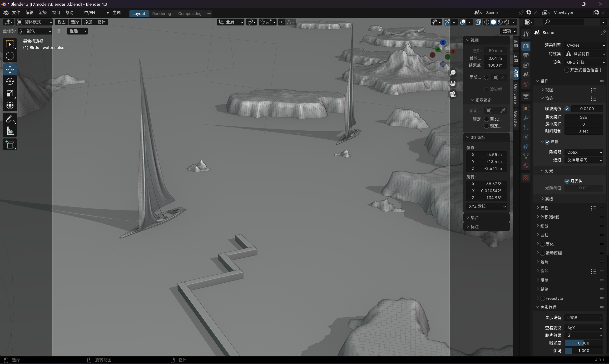The height and width of the screenshot is (364, 609).
Task: Open the 降噪器 OptiX dropdown
Action: (584, 152)
